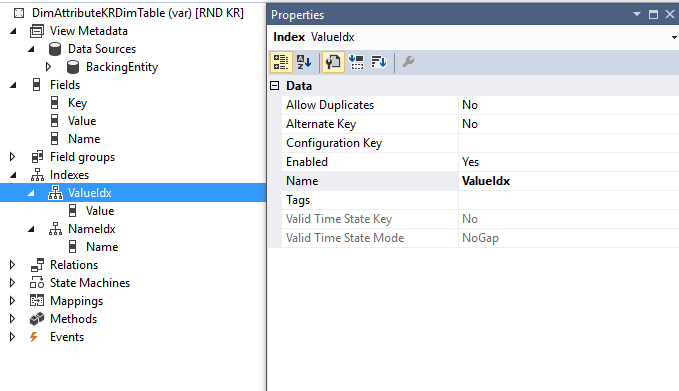Open the Property Pages wrench icon

[x=408, y=62]
